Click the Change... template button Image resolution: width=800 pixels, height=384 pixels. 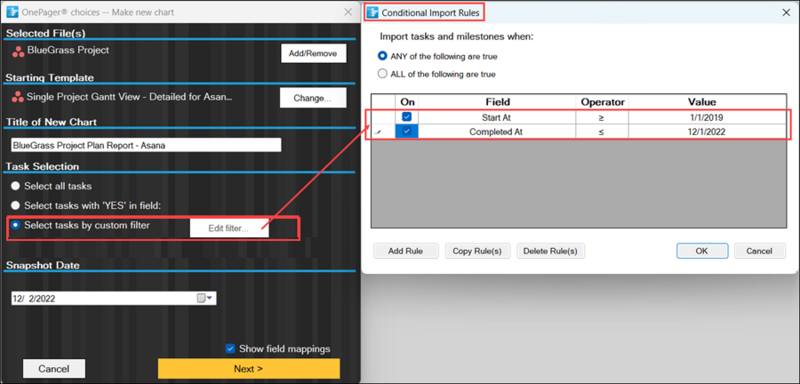pyautogui.click(x=313, y=98)
